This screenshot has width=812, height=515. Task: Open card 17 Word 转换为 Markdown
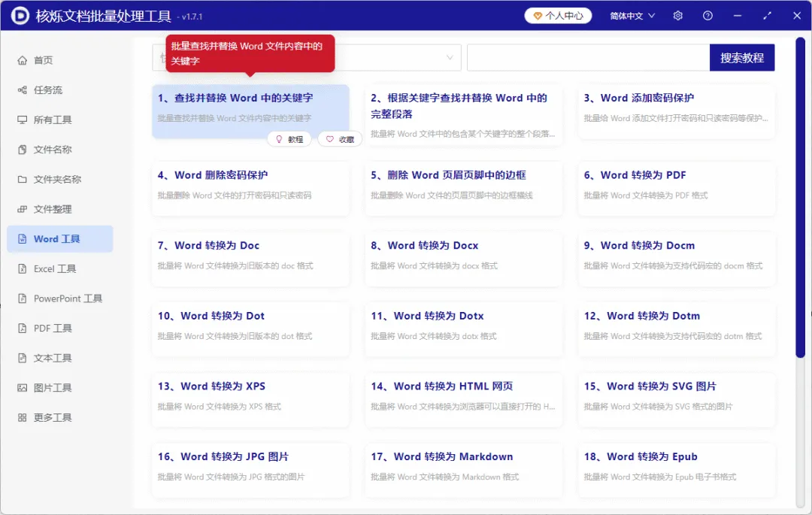463,470
